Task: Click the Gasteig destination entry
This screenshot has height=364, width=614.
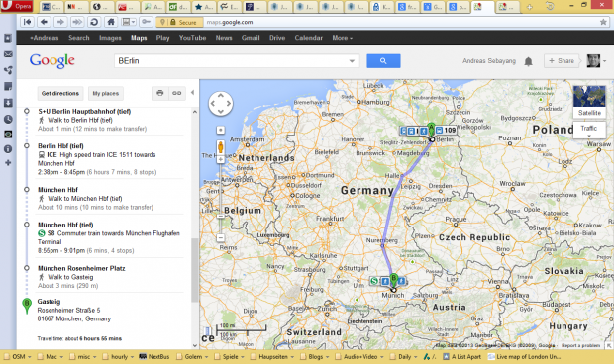Action: point(49,302)
